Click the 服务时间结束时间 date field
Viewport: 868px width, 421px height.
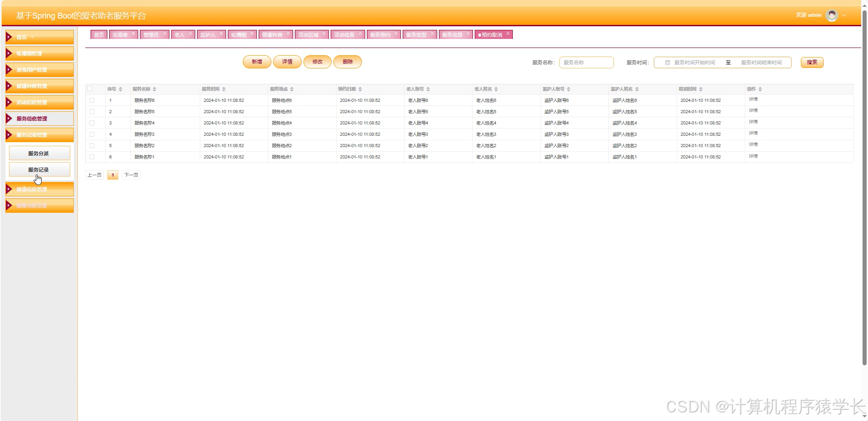[x=761, y=62]
